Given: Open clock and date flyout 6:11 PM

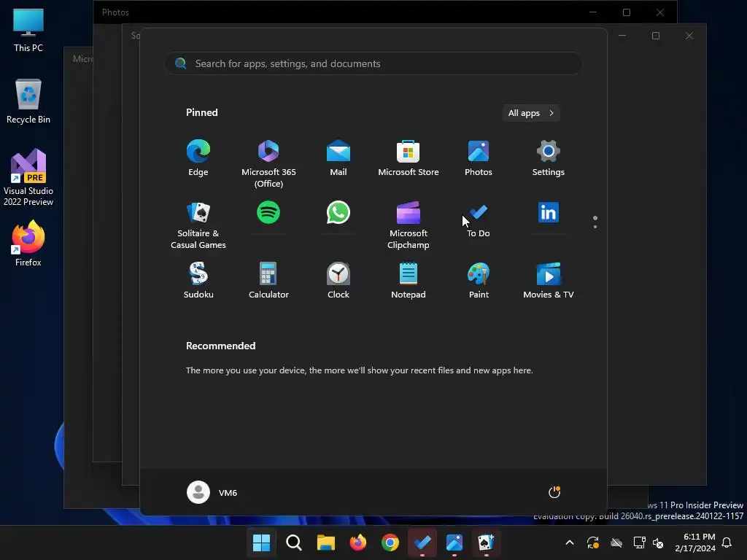Looking at the screenshot, I should (695, 542).
